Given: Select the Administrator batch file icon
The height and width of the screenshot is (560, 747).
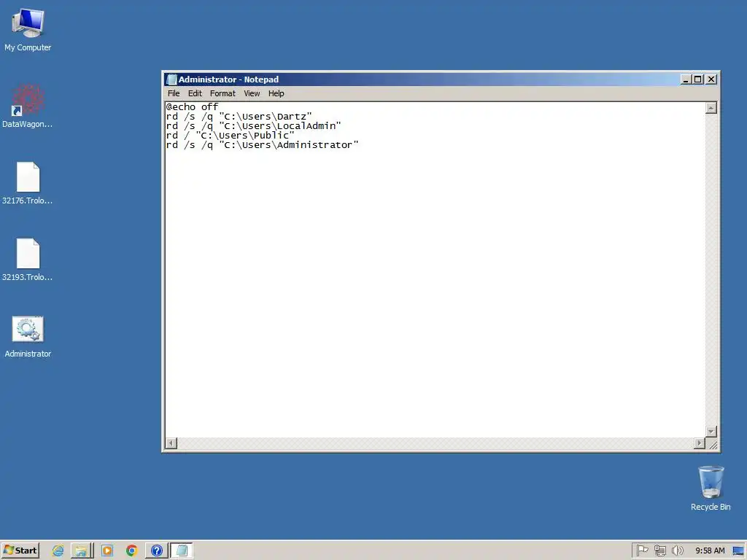Looking at the screenshot, I should pyautogui.click(x=28, y=336).
